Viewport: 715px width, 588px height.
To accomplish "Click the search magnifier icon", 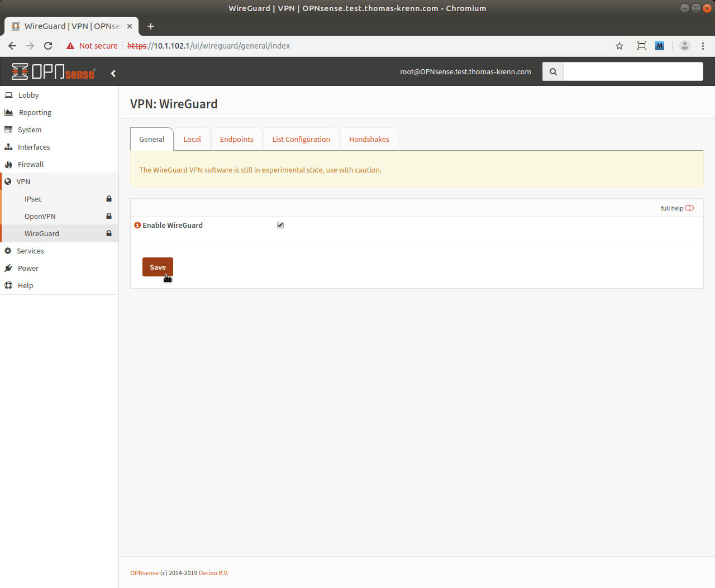I will pos(553,71).
